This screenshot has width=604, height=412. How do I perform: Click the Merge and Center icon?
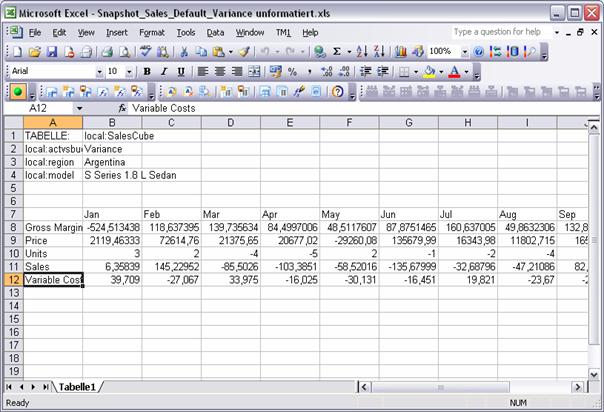(255, 72)
